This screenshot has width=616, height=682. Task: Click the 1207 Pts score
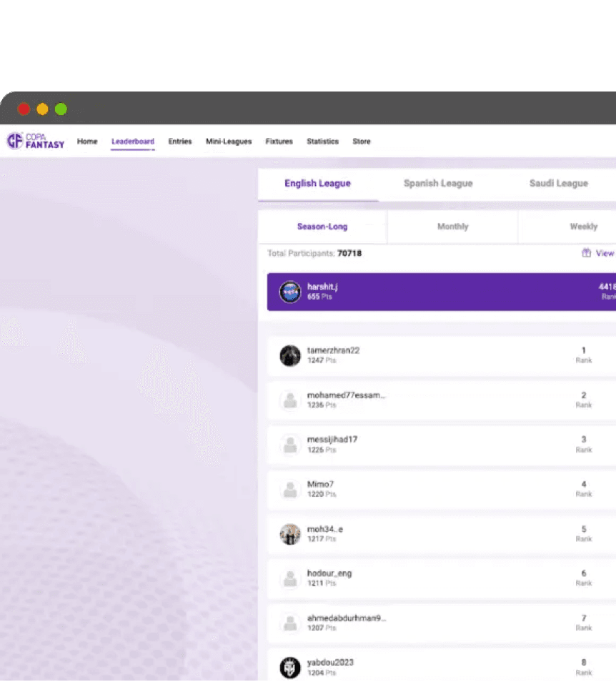(322, 628)
